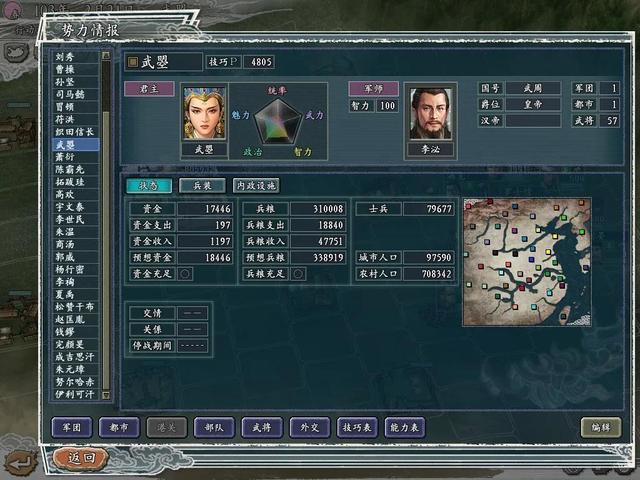Screen dimensions: 640x480
Task: Select 曹操 in the faction list
Action: pos(76,69)
